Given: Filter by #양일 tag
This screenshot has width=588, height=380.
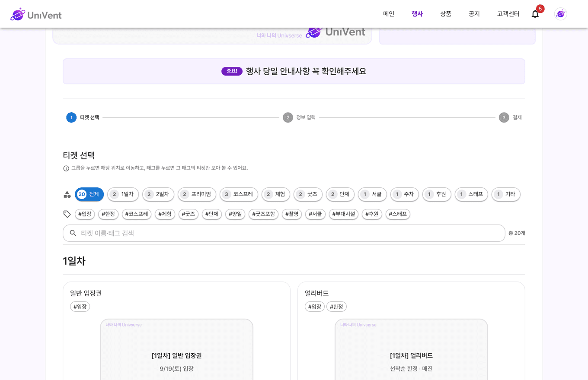Looking at the screenshot, I should (x=235, y=214).
